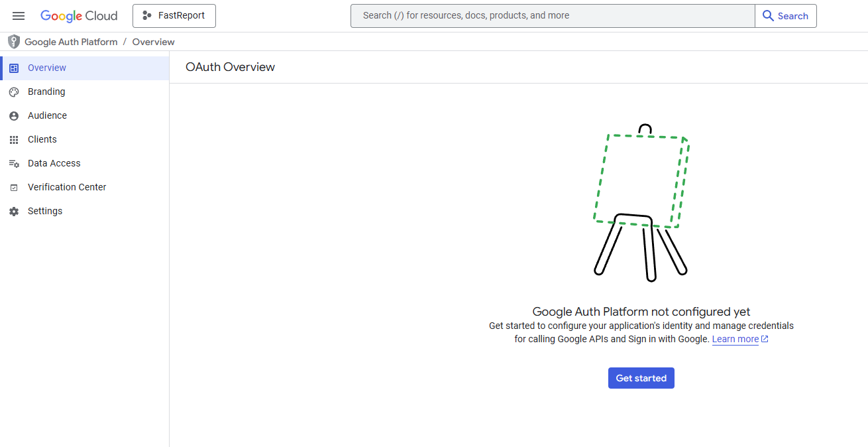Viewport: 868px width, 447px height.
Task: Click the Verification Center checkbox icon
Action: [x=14, y=188]
